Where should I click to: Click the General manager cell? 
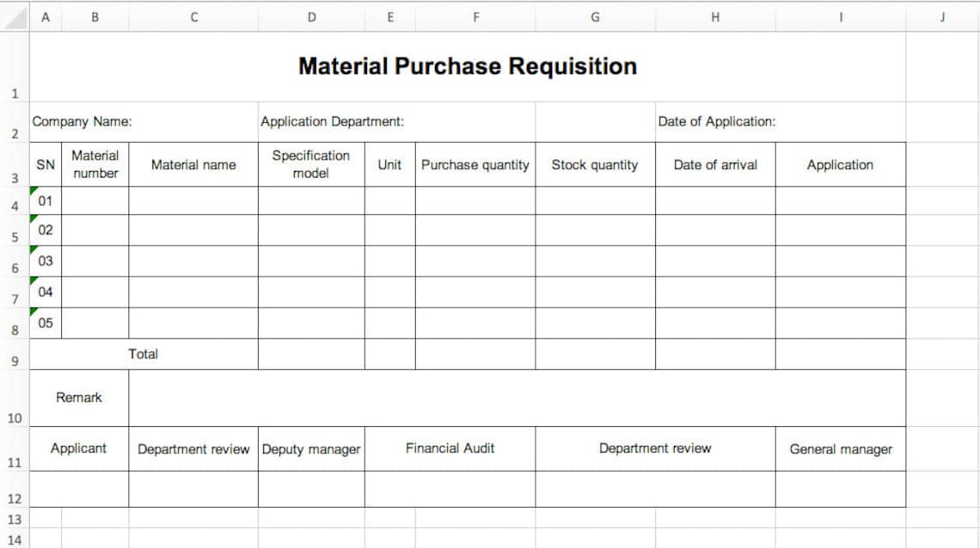(840, 448)
